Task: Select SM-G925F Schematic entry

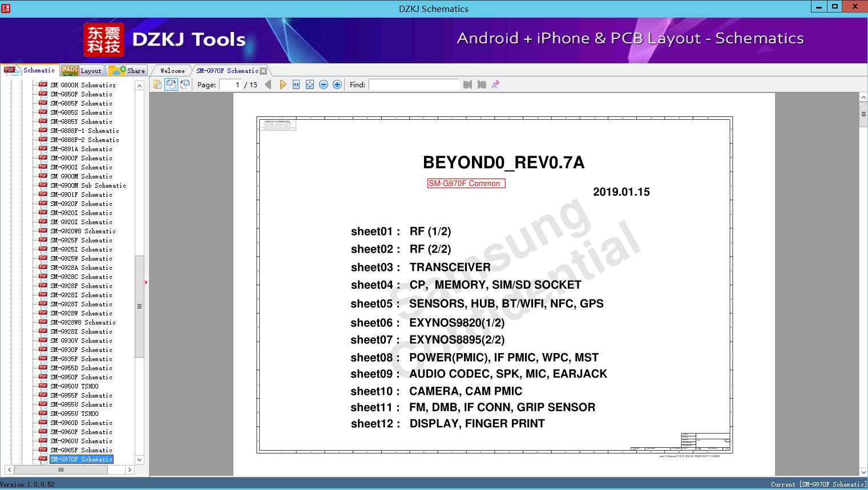Action: tap(81, 240)
